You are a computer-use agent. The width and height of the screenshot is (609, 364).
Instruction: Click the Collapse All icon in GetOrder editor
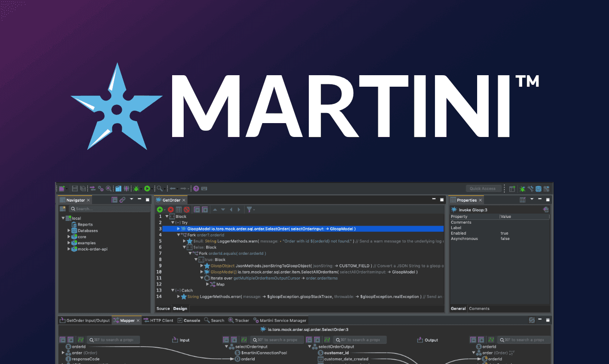coord(197,209)
